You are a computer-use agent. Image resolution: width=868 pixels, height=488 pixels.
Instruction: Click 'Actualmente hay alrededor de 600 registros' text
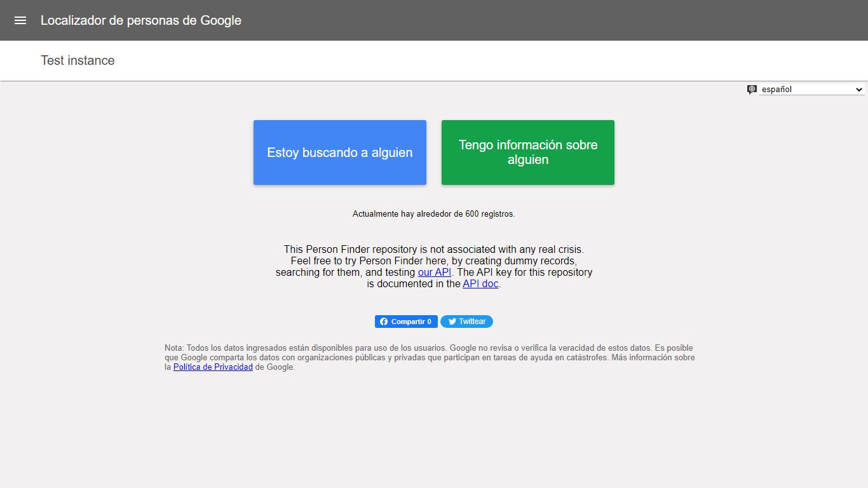434,214
